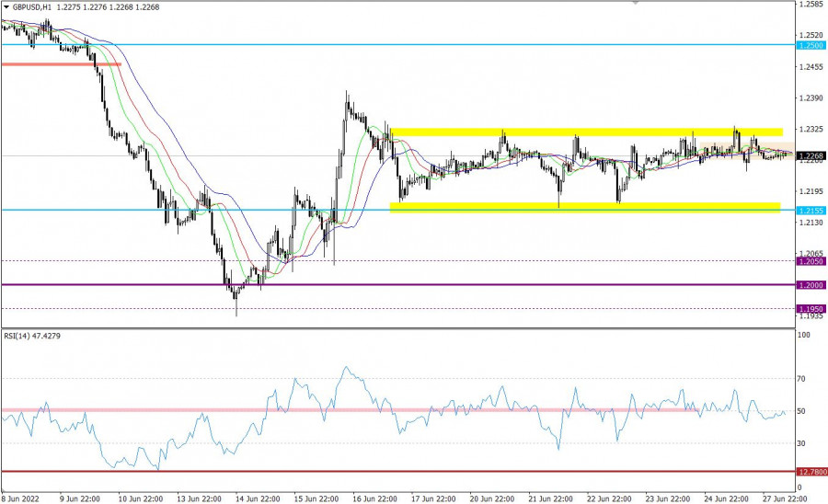828x504 pixels.
Task: Click the '9 Jun 22:00' time label
Action: (x=80, y=498)
